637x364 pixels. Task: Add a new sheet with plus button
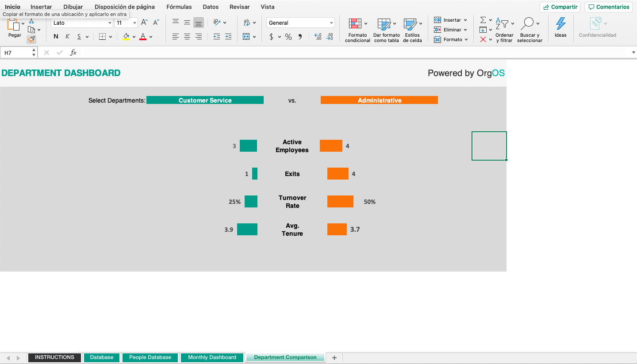click(x=334, y=357)
